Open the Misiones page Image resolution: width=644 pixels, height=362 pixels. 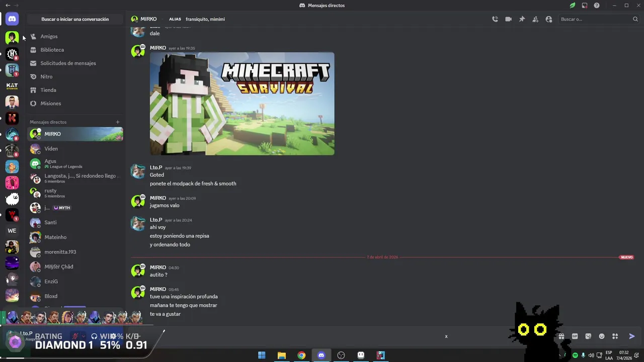pyautogui.click(x=75, y=104)
